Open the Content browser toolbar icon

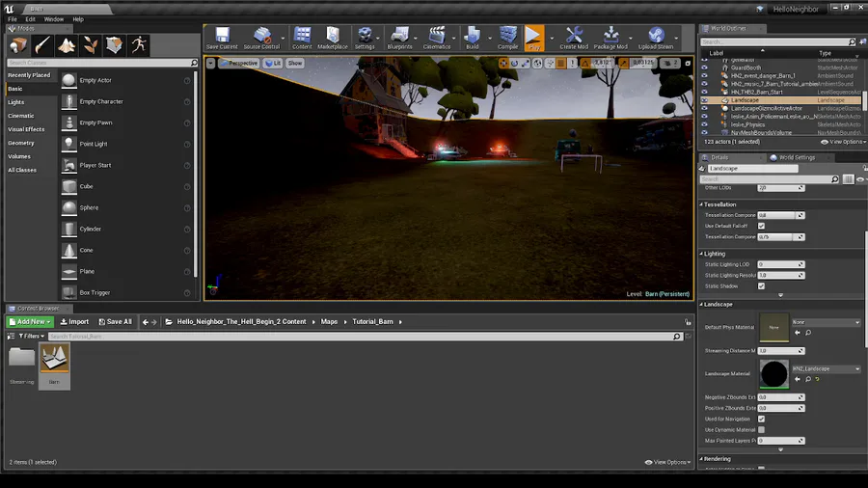point(302,38)
